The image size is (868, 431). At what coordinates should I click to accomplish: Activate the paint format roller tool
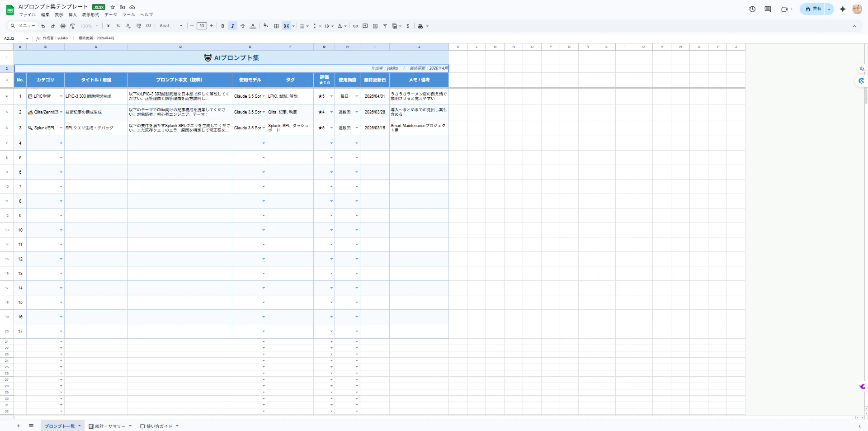point(72,26)
